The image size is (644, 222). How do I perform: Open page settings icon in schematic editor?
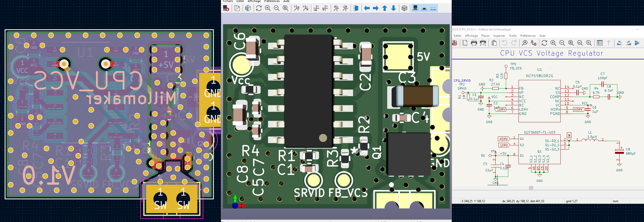465,43
